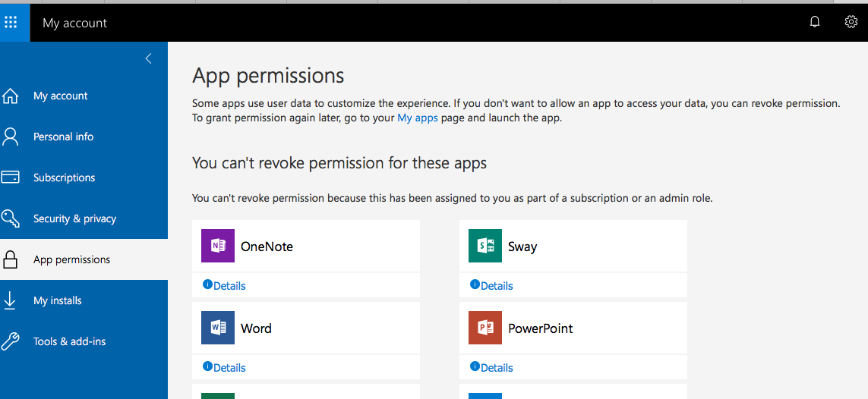
Task: Open Details for OneNote
Action: point(229,286)
